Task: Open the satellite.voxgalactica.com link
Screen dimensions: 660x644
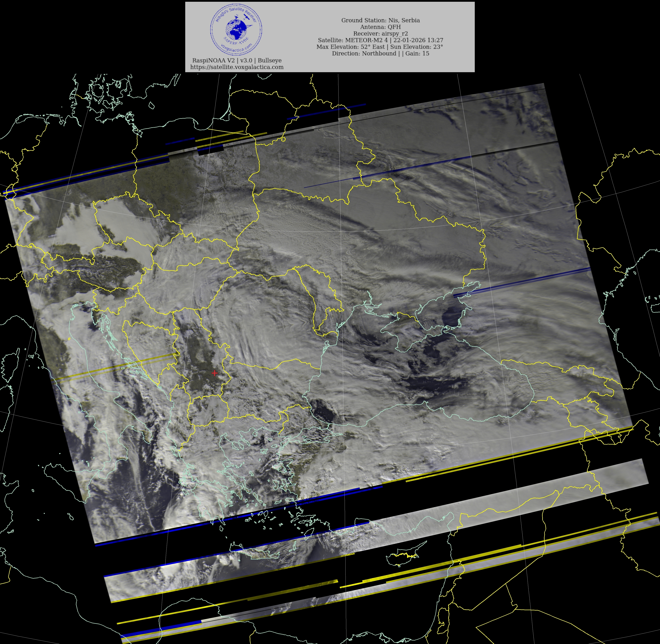Action: [237, 67]
